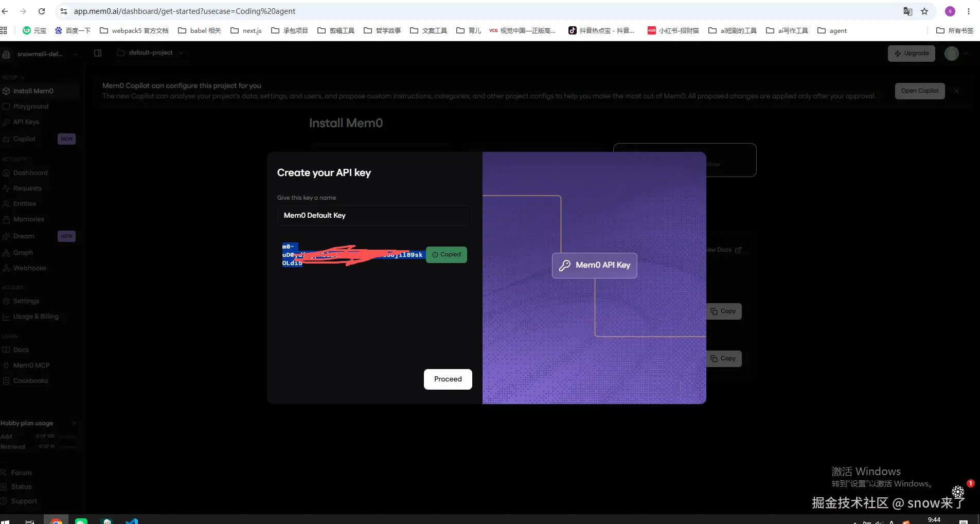Open the agent bookmark folder
The width and height of the screenshot is (980, 524).
pos(832,30)
